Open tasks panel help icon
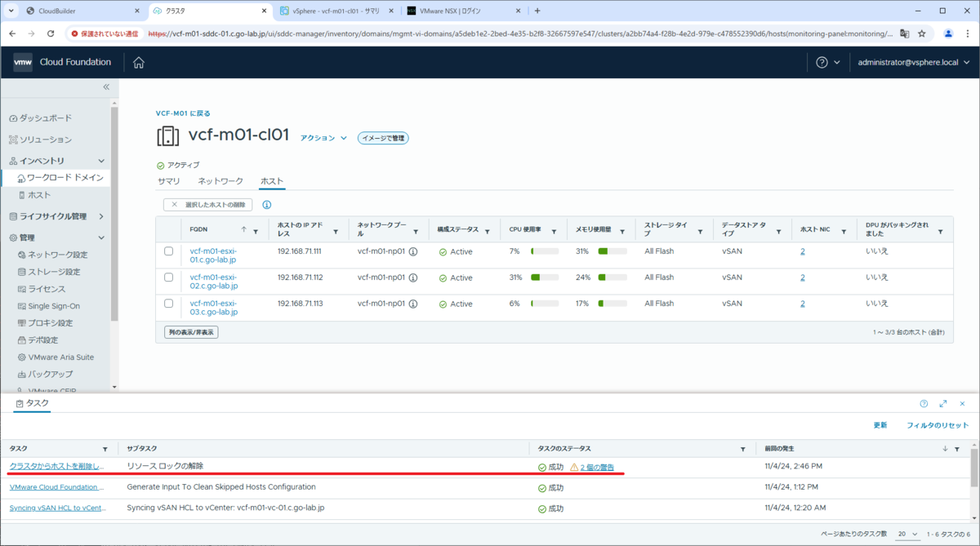 924,404
